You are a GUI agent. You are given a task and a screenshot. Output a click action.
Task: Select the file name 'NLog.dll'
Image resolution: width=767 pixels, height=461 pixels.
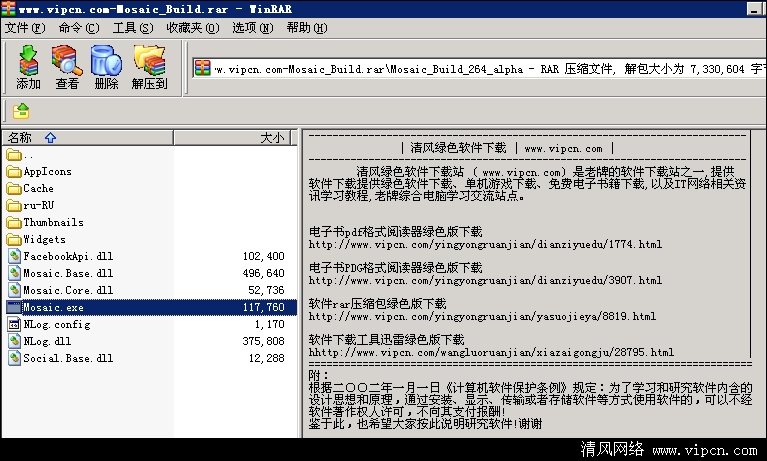point(47,342)
